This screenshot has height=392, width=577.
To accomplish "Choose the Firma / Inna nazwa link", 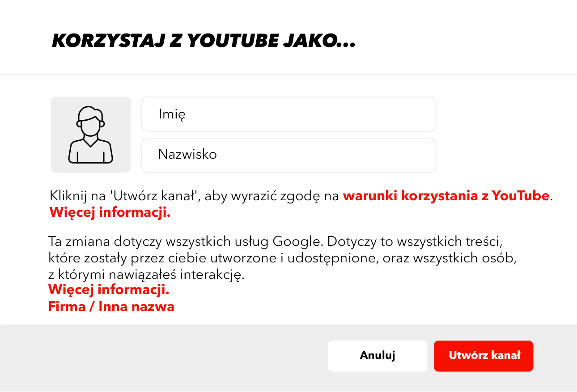I will point(111,307).
